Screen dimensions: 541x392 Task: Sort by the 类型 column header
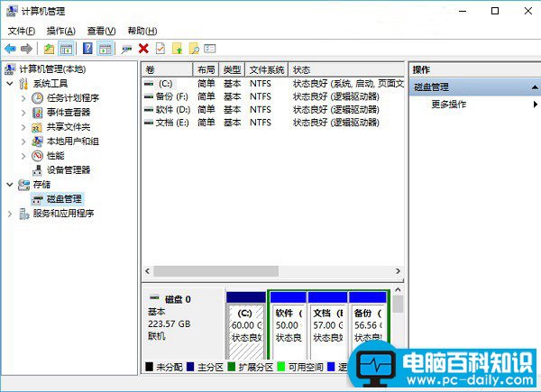tap(232, 69)
